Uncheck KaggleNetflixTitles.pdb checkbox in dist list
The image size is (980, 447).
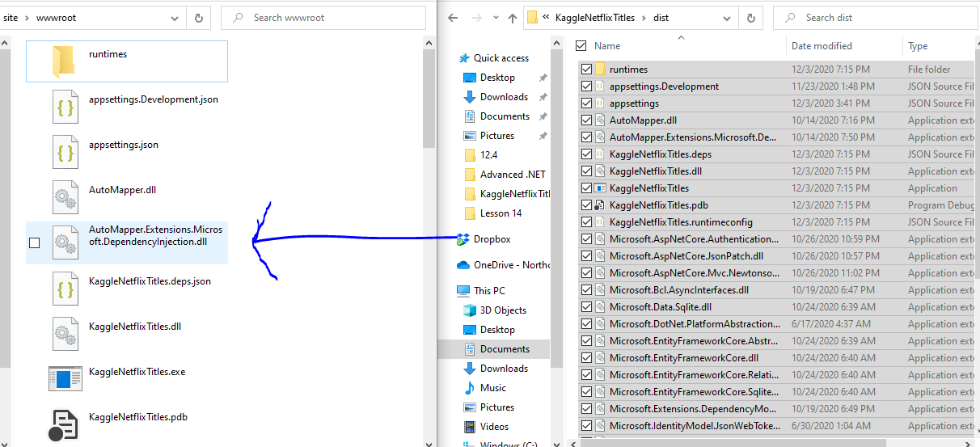point(586,205)
